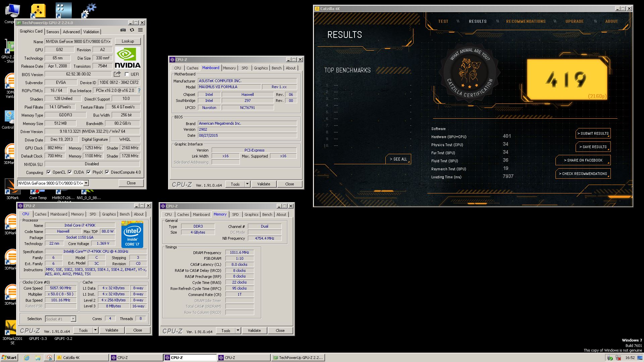Switch to Sensors tab in GPU-Z

pos(53,32)
